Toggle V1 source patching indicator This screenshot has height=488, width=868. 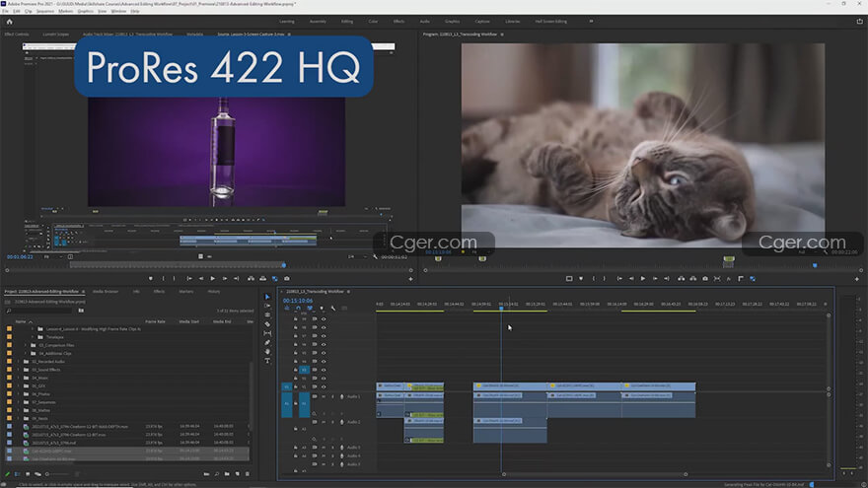(287, 386)
